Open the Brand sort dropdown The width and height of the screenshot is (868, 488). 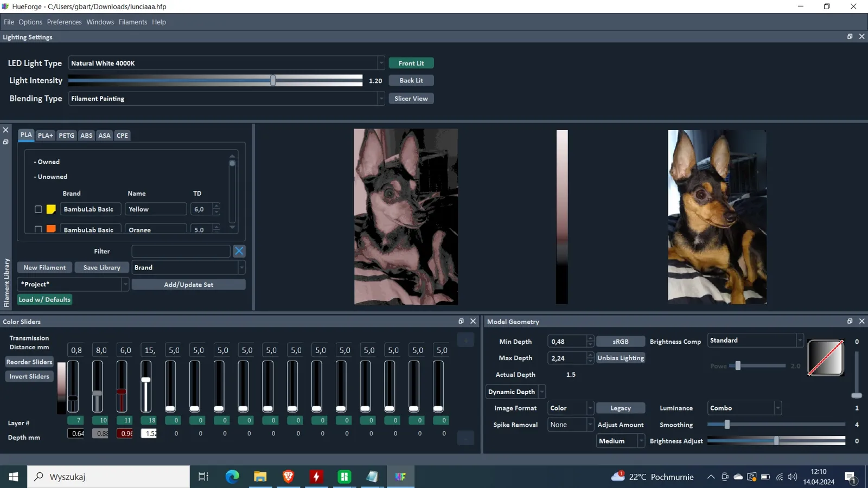tap(189, 267)
